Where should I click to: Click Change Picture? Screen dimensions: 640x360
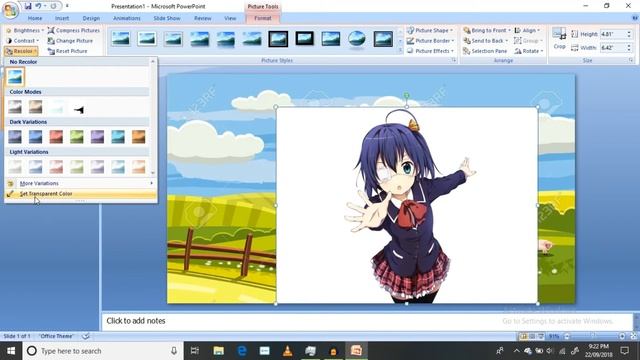70,41
